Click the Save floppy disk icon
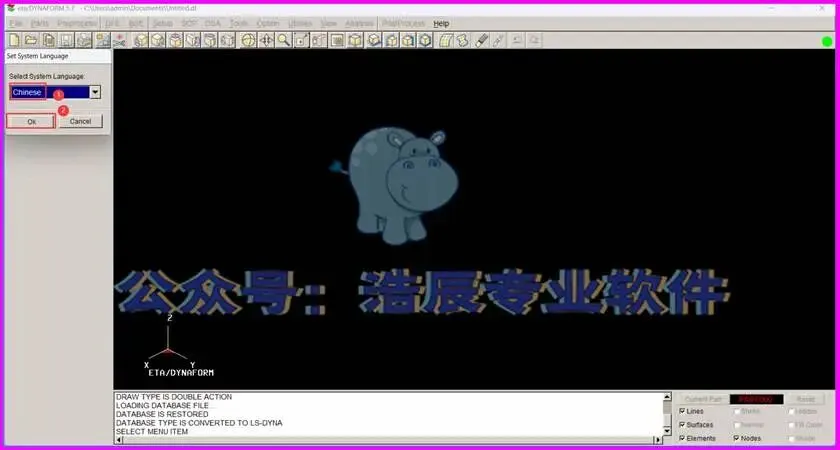 click(x=66, y=40)
